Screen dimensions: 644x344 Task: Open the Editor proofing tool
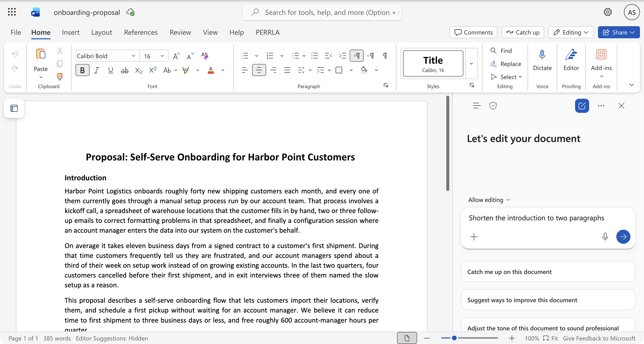point(571,60)
